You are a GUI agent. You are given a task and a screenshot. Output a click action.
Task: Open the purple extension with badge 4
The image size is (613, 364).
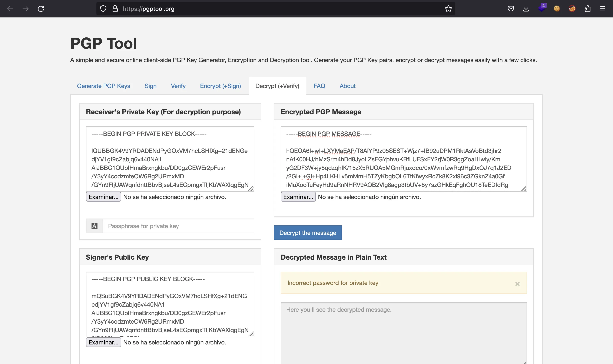[542, 8]
